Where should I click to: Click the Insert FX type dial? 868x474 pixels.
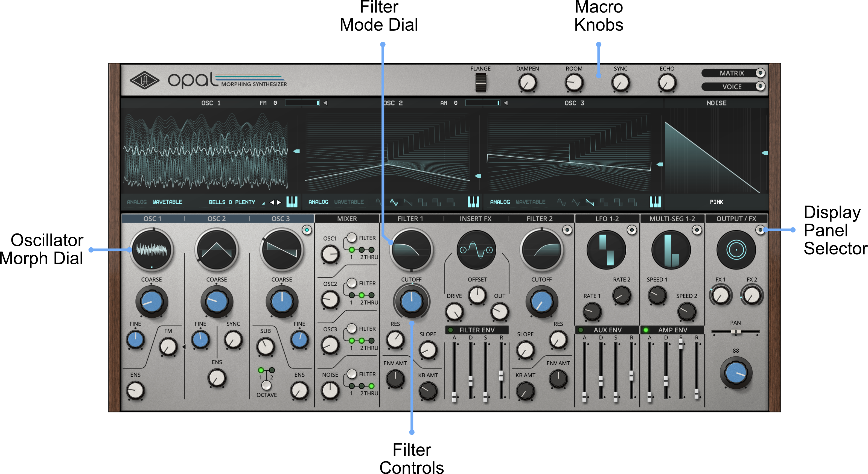[476, 250]
